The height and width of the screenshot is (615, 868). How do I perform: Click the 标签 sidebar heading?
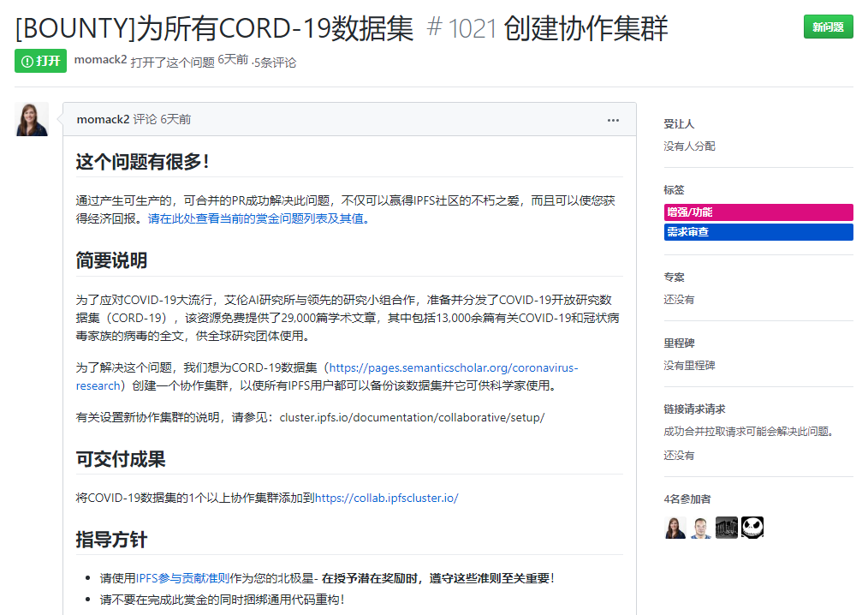(674, 190)
